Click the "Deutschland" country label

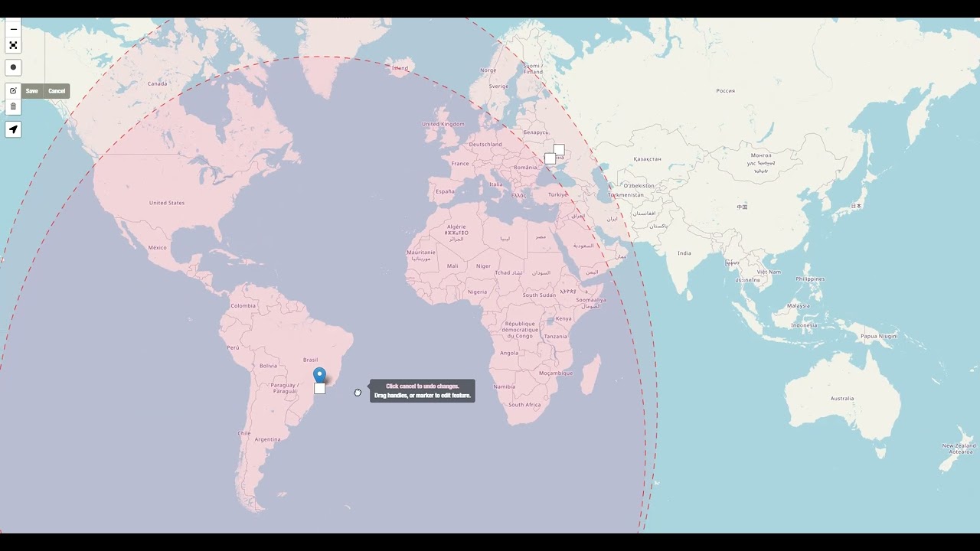click(x=485, y=144)
